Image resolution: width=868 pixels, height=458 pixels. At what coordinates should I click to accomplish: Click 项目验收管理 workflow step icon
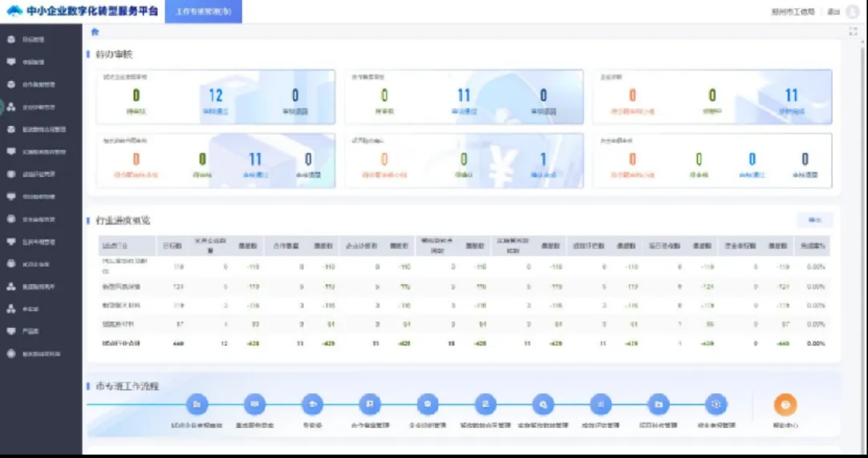(658, 404)
